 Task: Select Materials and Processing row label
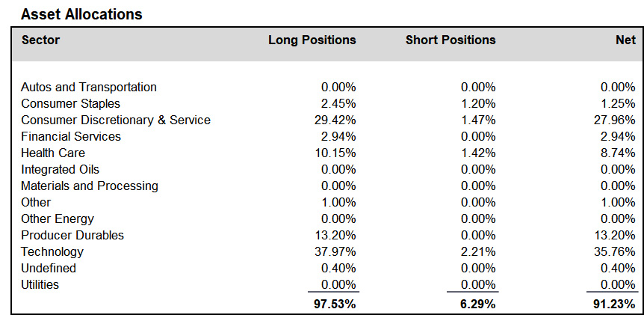pos(90,186)
